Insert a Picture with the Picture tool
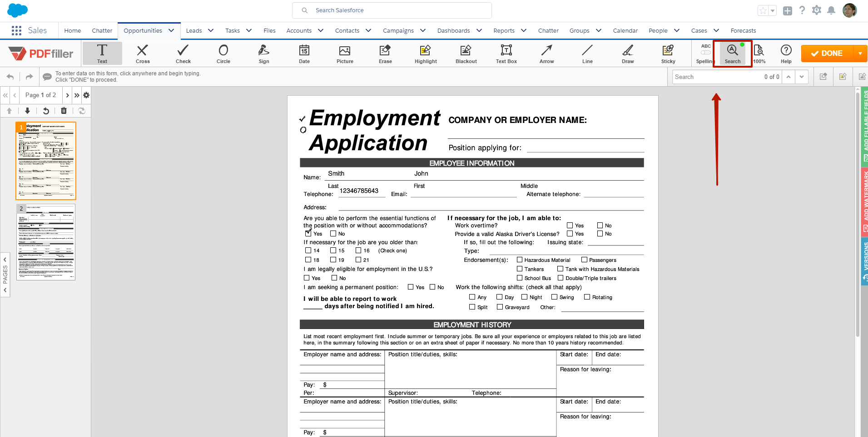The image size is (868, 437). click(345, 53)
